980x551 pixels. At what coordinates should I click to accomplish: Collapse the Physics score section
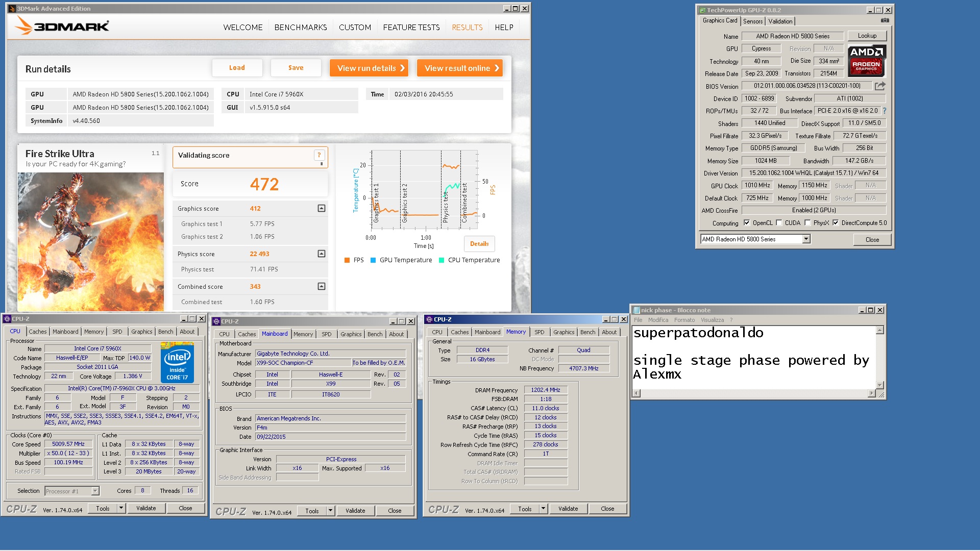322,254
